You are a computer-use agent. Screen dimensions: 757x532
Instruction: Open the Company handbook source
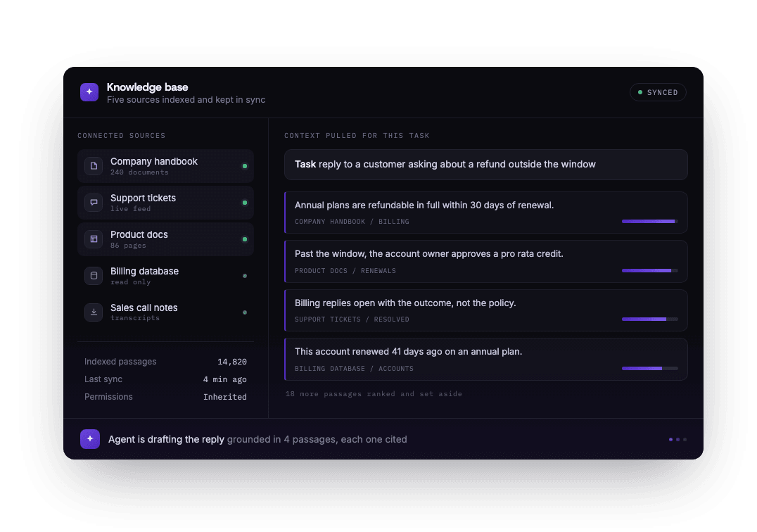(x=165, y=166)
